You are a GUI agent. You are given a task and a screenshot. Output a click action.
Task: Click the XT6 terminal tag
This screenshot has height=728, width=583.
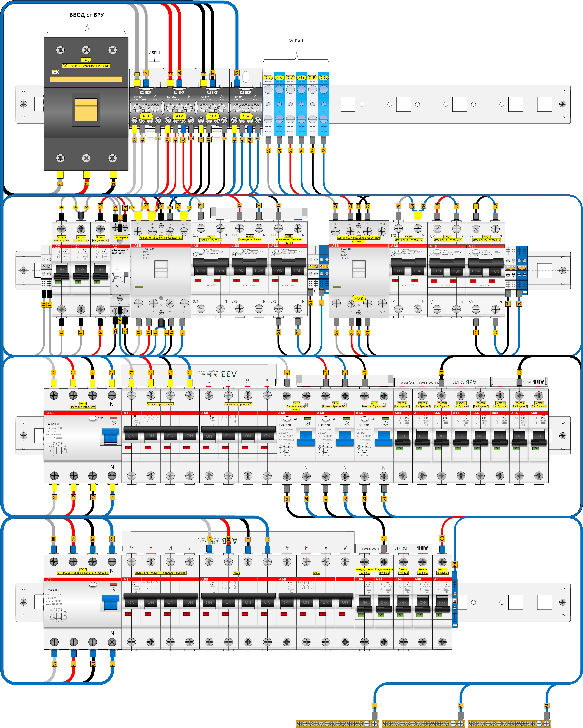pos(279,77)
